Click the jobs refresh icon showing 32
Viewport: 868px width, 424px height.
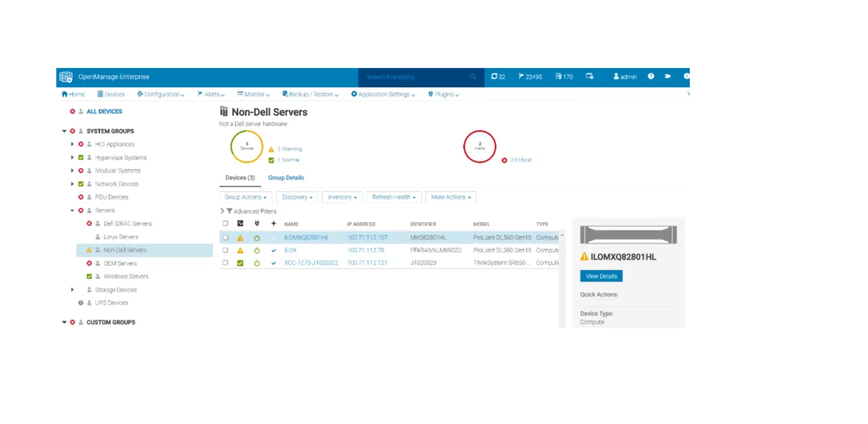[x=494, y=77]
